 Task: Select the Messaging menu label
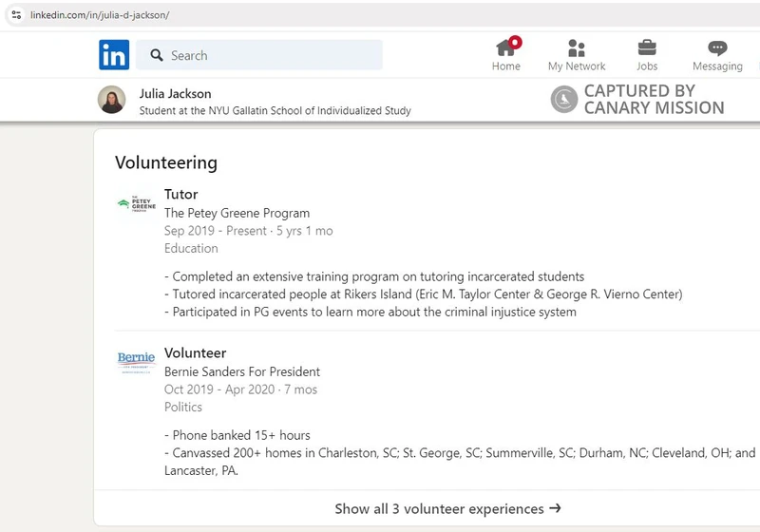tap(717, 66)
